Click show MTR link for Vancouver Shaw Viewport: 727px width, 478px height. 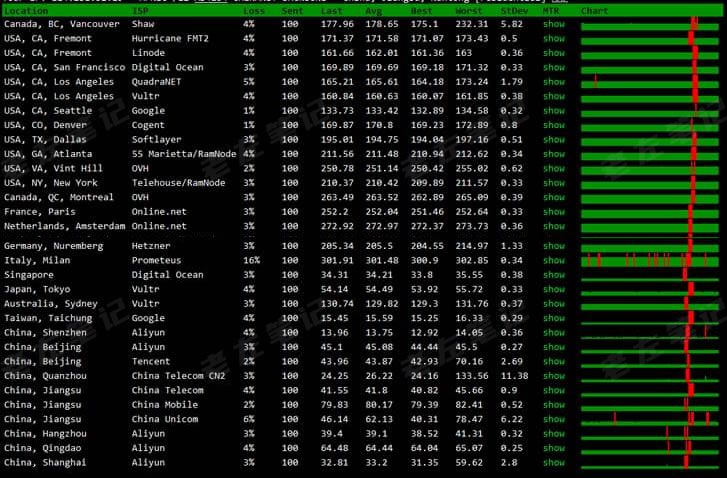pos(553,23)
